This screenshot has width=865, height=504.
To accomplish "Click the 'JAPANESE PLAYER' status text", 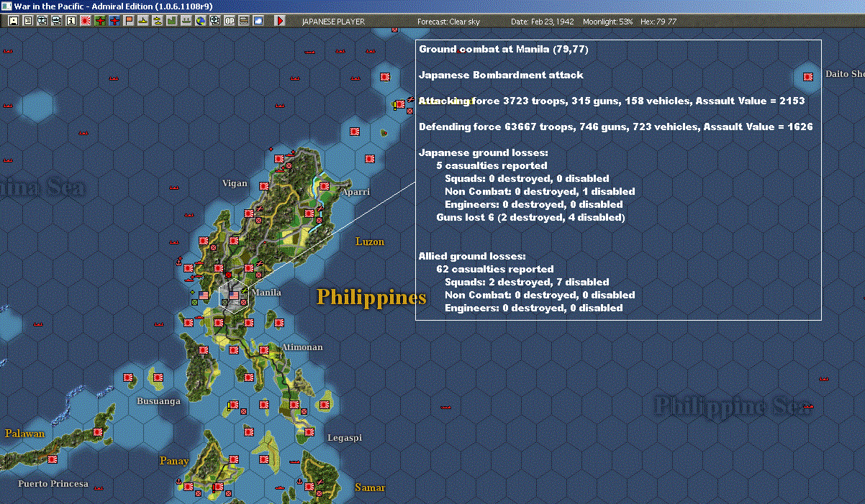I will tap(333, 22).
